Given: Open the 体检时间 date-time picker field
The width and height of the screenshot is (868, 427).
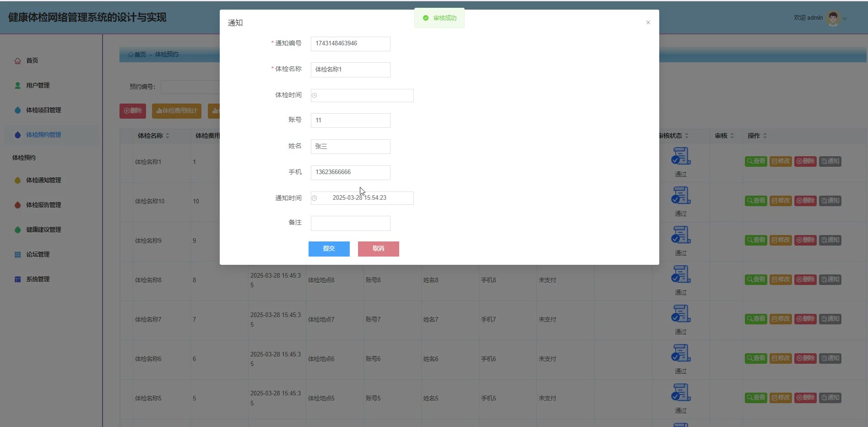Looking at the screenshot, I should coord(362,95).
